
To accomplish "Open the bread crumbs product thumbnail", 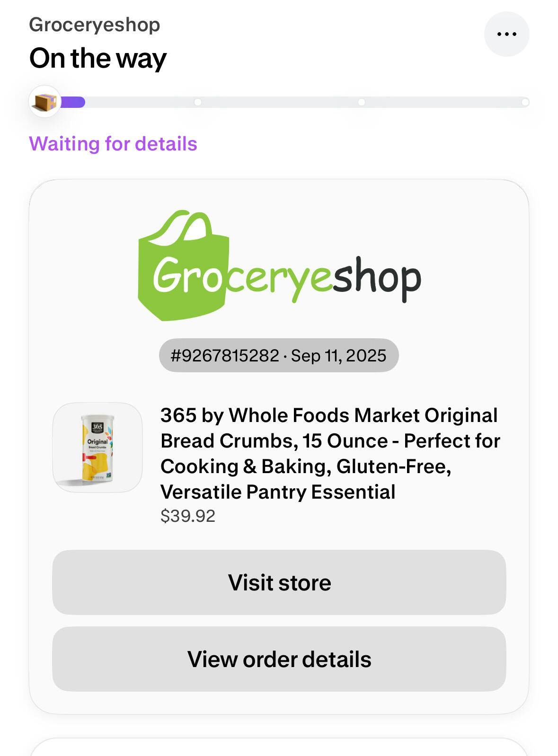I will (x=97, y=447).
